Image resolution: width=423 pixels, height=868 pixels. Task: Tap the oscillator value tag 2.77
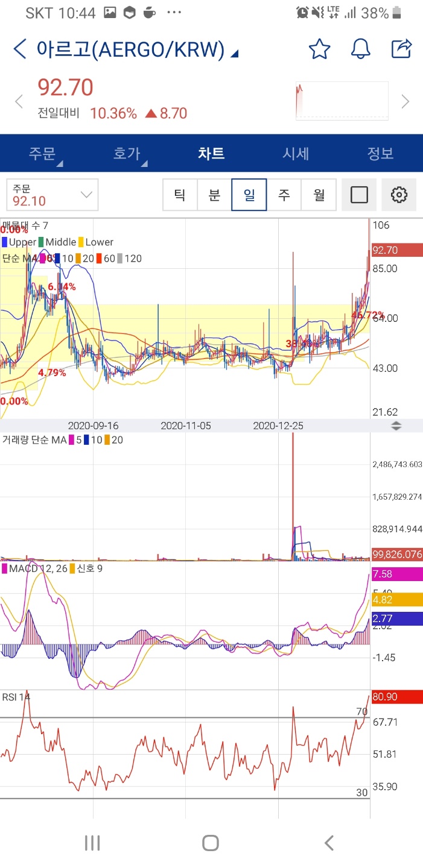click(x=396, y=618)
